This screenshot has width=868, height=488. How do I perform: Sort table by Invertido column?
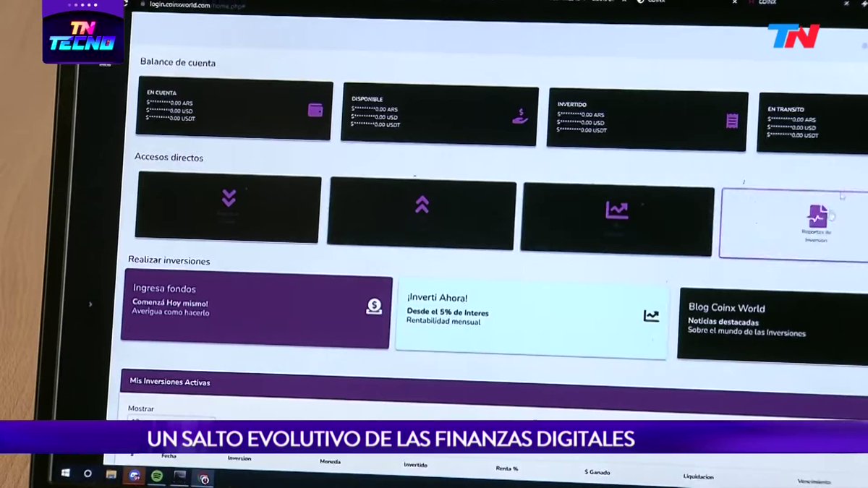[415, 465]
